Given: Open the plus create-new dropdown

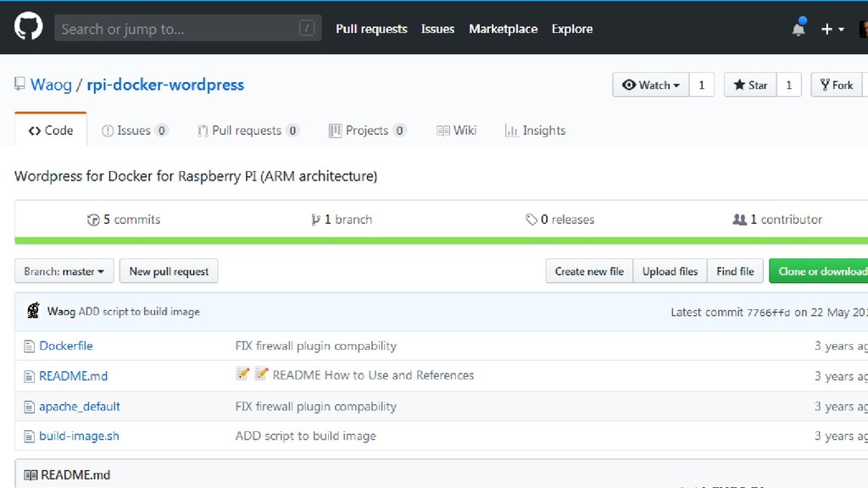Looking at the screenshot, I should pos(832,30).
